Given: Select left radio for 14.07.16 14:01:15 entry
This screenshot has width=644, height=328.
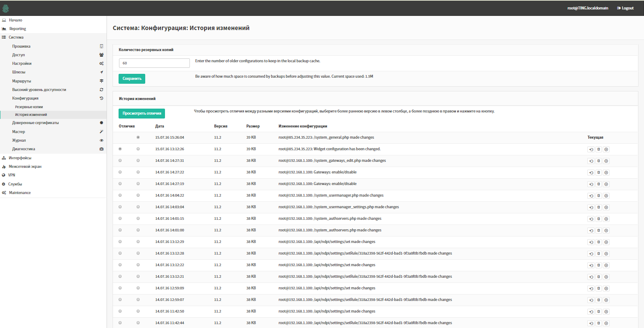Looking at the screenshot, I should (x=120, y=219).
